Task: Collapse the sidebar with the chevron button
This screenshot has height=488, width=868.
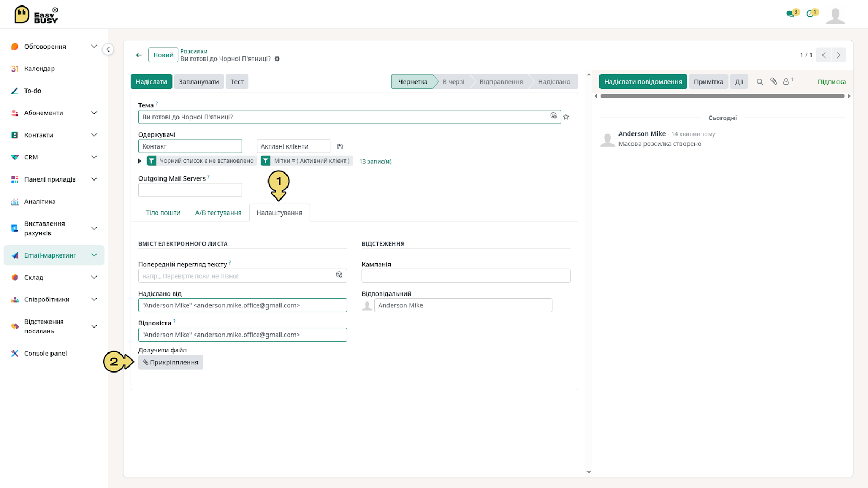Action: (108, 49)
